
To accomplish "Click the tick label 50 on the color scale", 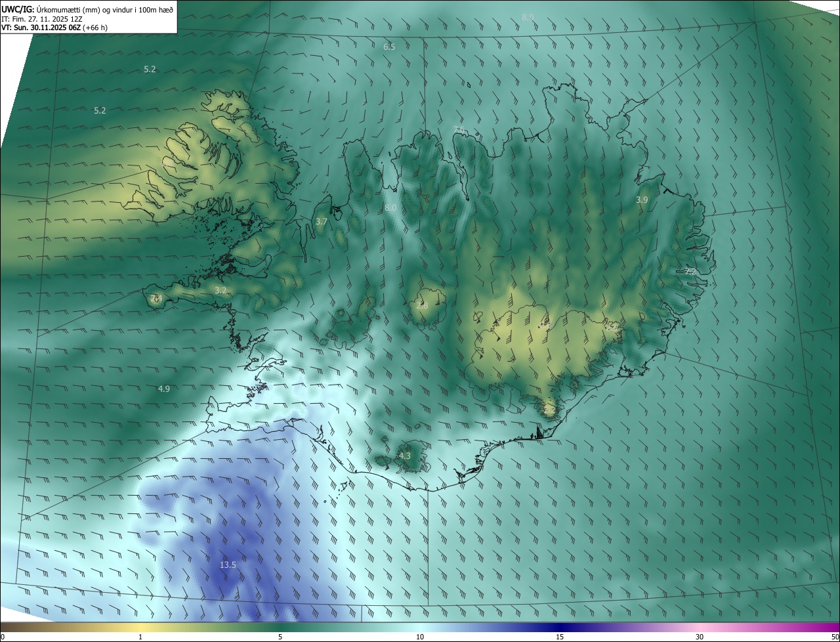I will coord(835,637).
